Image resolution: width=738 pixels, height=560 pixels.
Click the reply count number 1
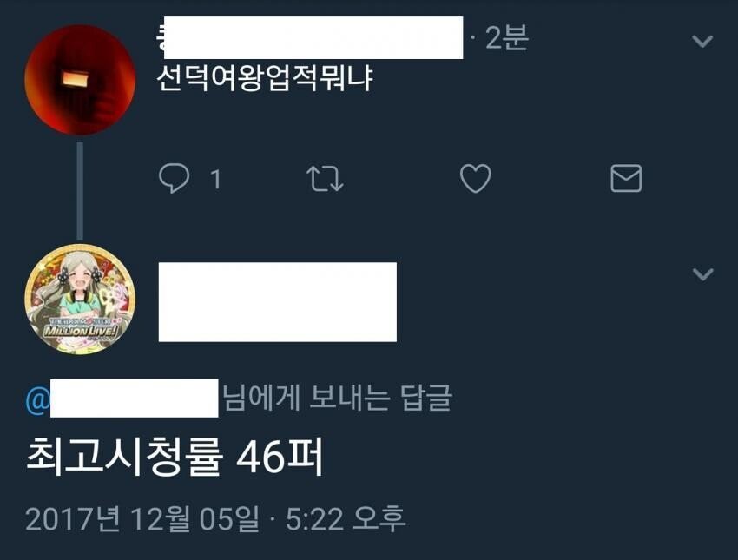[215, 180]
